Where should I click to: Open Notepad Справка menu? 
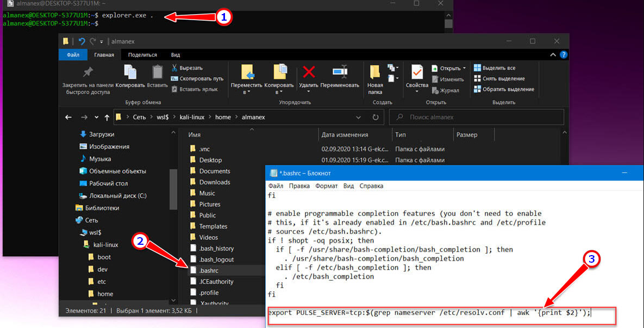(371, 186)
